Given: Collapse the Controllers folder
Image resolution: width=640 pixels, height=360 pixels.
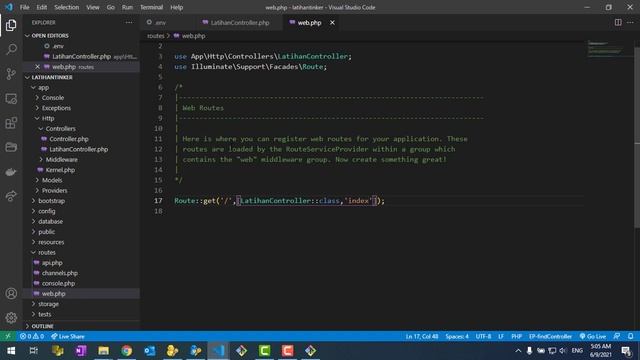Looking at the screenshot, I should [x=82, y=129].
